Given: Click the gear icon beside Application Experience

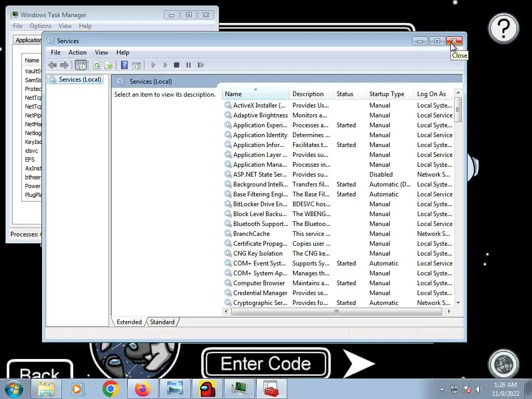Looking at the screenshot, I should (228, 125).
